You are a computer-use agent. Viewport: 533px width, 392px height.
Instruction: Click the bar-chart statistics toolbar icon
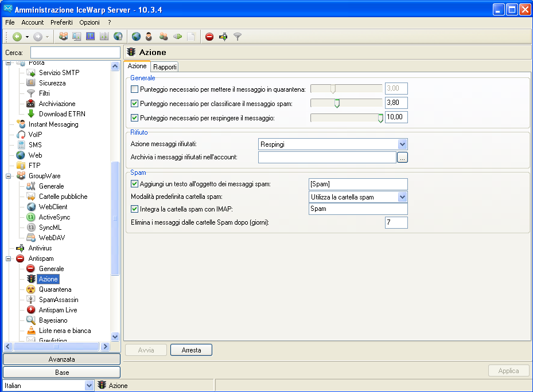click(x=104, y=36)
